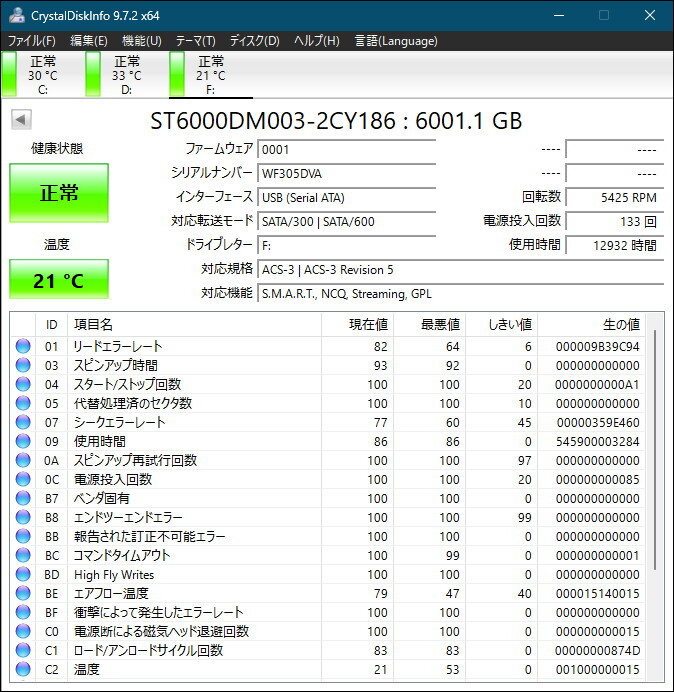Click status orb for row 09 使用時間
Image resolution: width=674 pixels, height=692 pixels.
(x=23, y=441)
